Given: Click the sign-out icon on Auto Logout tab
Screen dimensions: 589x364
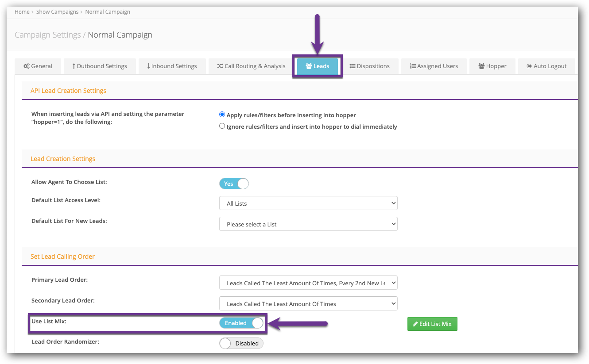Looking at the screenshot, I should click(529, 66).
